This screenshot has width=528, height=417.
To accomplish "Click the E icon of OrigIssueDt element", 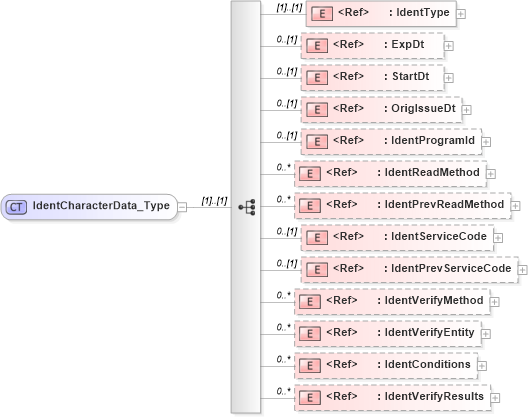I will [317, 110].
